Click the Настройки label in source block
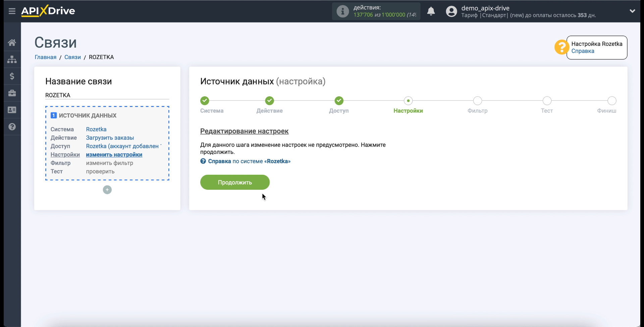 click(x=65, y=155)
